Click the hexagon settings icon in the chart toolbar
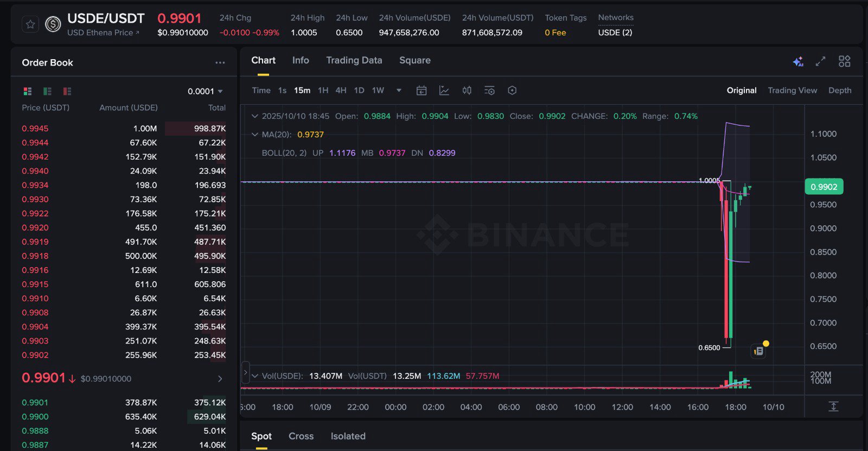 512,91
